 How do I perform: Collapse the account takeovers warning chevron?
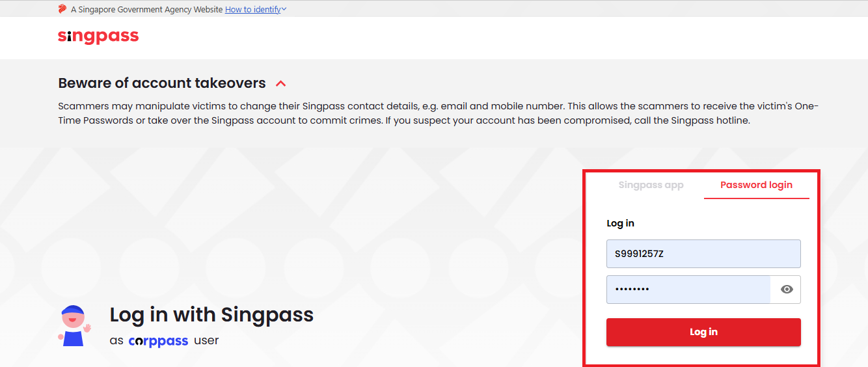coord(281,84)
